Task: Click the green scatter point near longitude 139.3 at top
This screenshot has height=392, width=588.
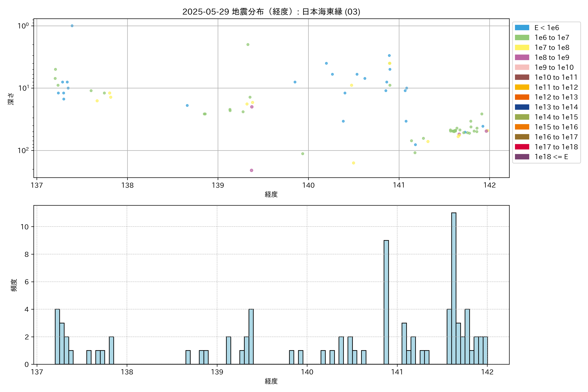Action: [x=248, y=44]
